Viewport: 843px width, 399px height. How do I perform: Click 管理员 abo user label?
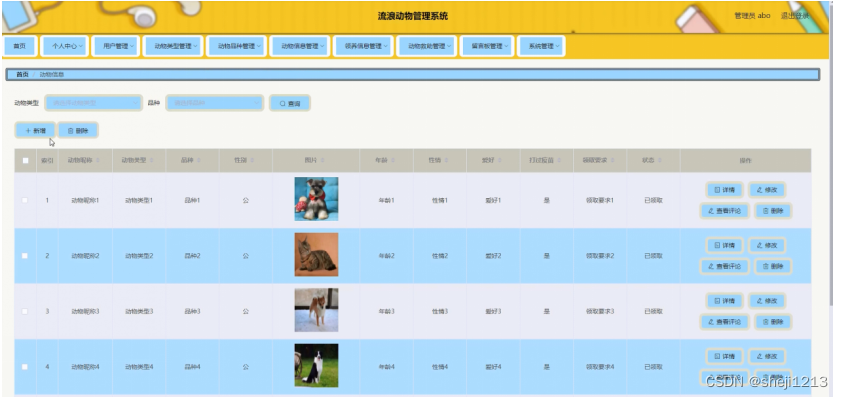coord(752,16)
